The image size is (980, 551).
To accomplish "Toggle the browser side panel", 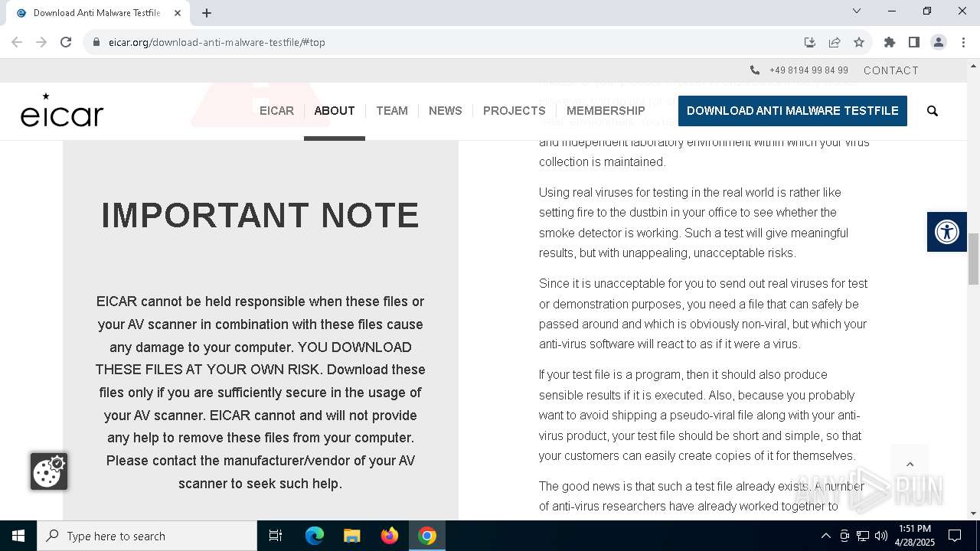I will coord(914,42).
